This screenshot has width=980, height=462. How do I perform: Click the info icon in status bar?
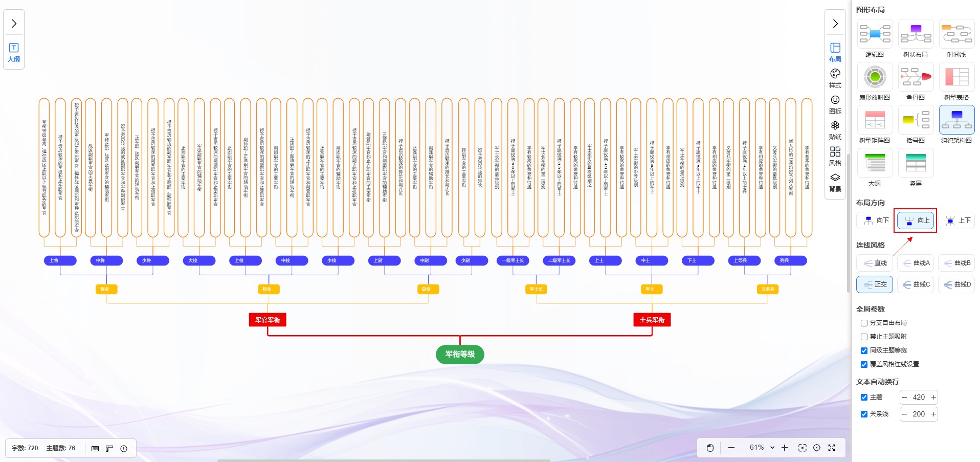click(x=124, y=449)
